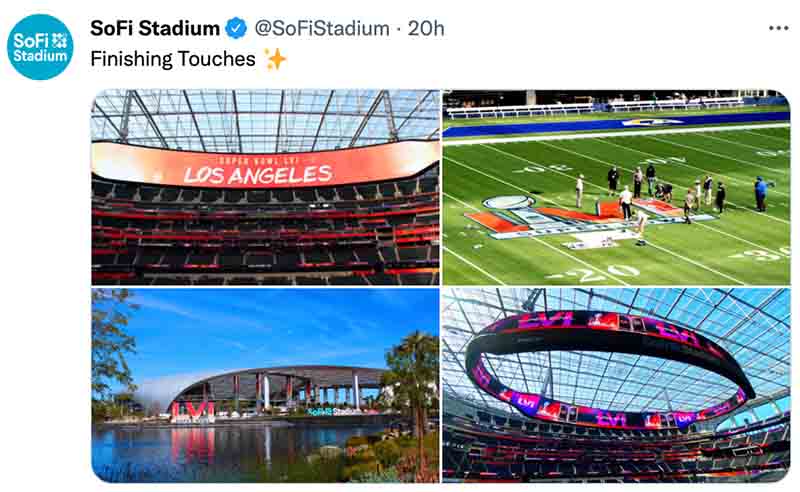Viewport: 800px width, 492px height.
Task: View the oval video board photo
Action: click(x=616, y=385)
